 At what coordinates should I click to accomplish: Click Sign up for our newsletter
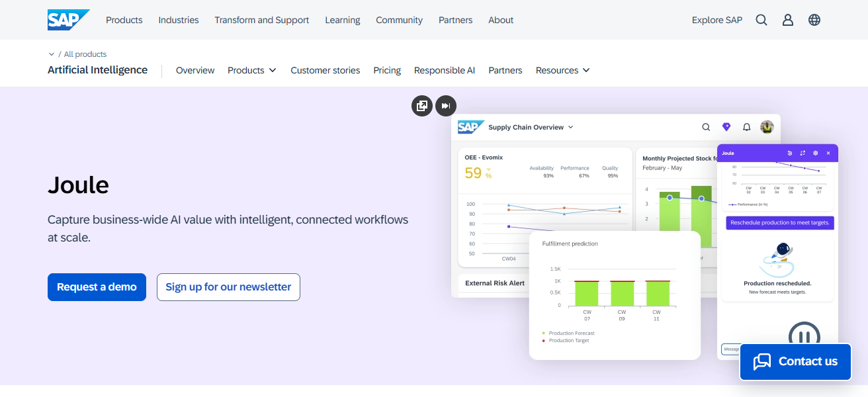(228, 287)
